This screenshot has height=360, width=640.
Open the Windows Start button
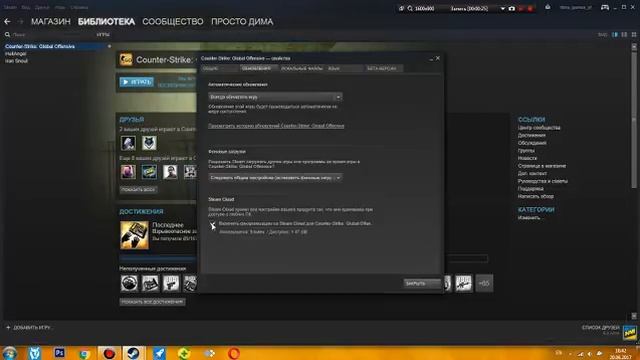coord(9,353)
